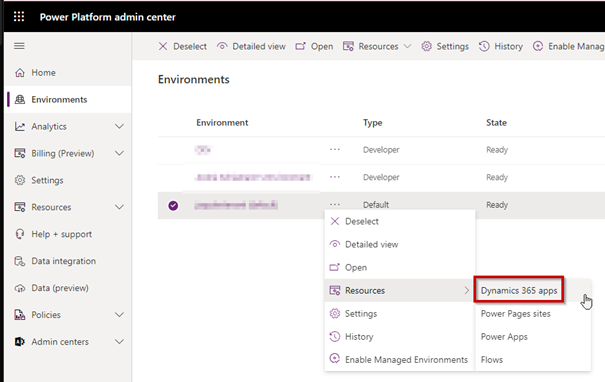Click the Data (preview) cloud icon
Screen dimensions: 605x382
coord(20,288)
